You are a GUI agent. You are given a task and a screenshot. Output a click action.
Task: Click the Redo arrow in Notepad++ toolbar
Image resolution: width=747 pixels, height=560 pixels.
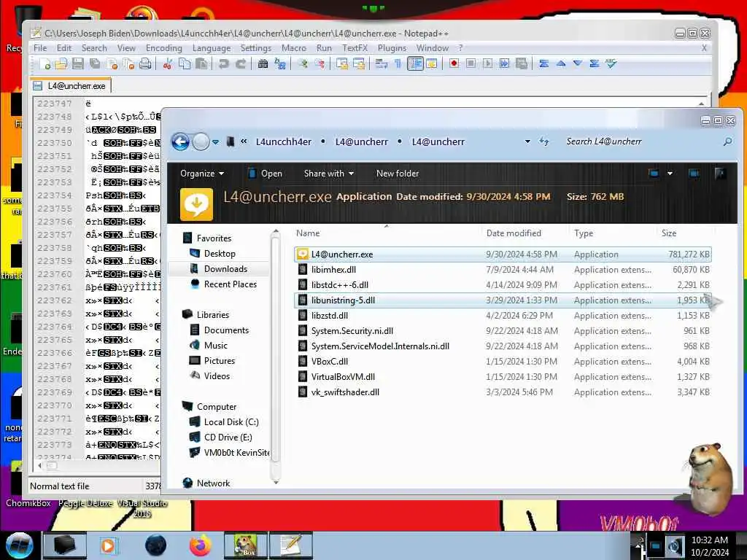click(x=241, y=63)
